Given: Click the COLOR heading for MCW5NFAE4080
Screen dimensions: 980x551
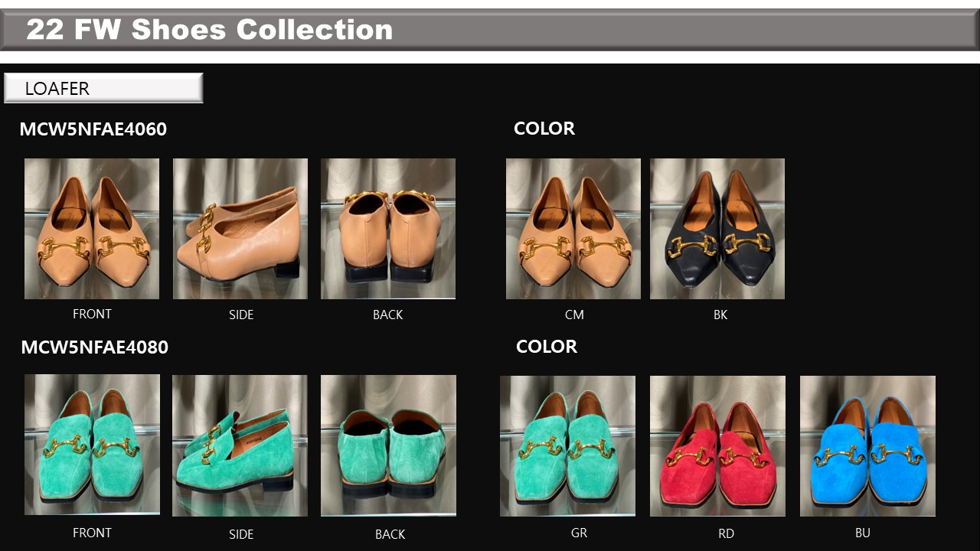Looking at the screenshot, I should pyautogui.click(x=547, y=347).
